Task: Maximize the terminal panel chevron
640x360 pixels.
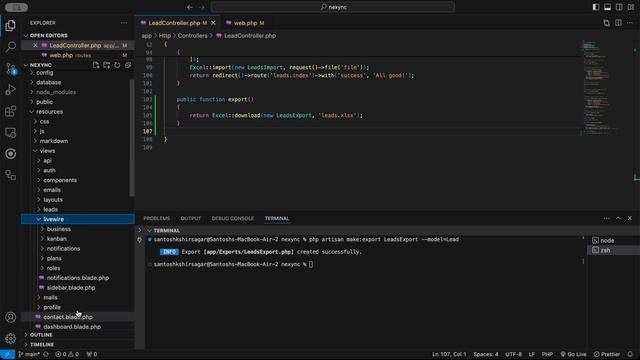Action: coord(618,218)
